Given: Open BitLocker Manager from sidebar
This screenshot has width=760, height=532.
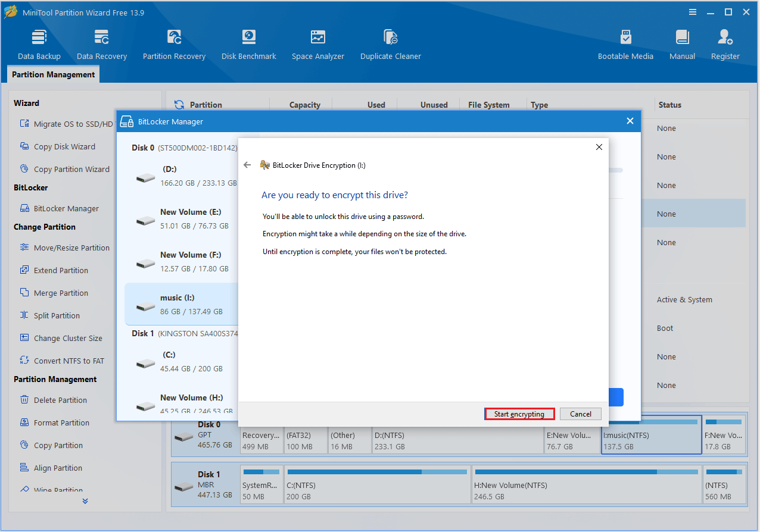Looking at the screenshot, I should click(x=60, y=208).
